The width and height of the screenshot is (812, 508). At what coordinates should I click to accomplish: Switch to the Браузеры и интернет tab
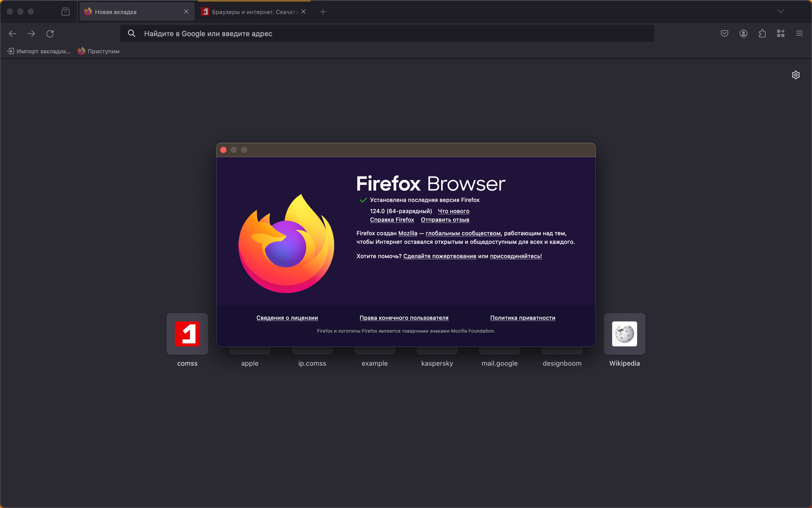[254, 11]
